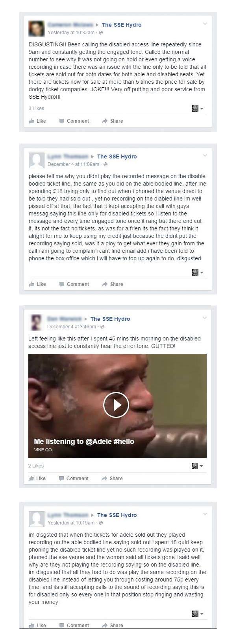Open audience avatar selector beside 2 Likes
Image resolution: width=237 pixels, height=644 pixels.
click(x=197, y=466)
